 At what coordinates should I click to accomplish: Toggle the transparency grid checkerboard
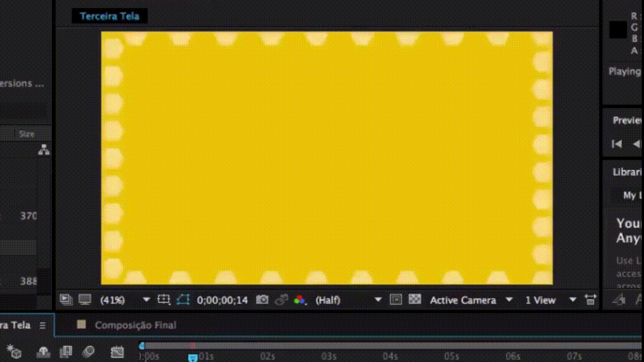pos(415,300)
